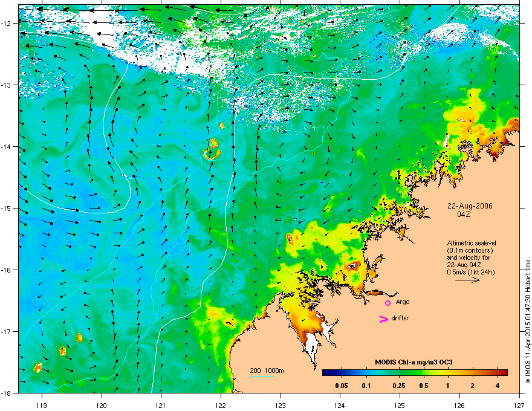
Task: Click the longitude axis label '123'
Action: pos(281,405)
